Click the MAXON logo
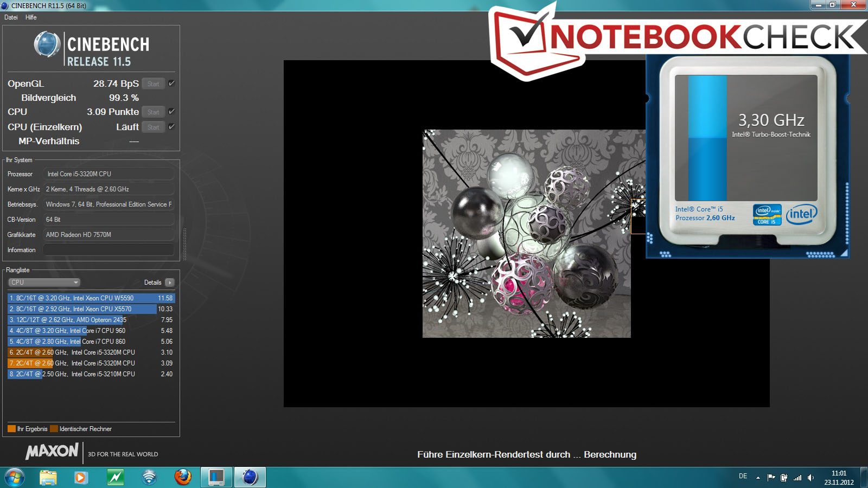The width and height of the screenshot is (868, 488). click(52, 451)
